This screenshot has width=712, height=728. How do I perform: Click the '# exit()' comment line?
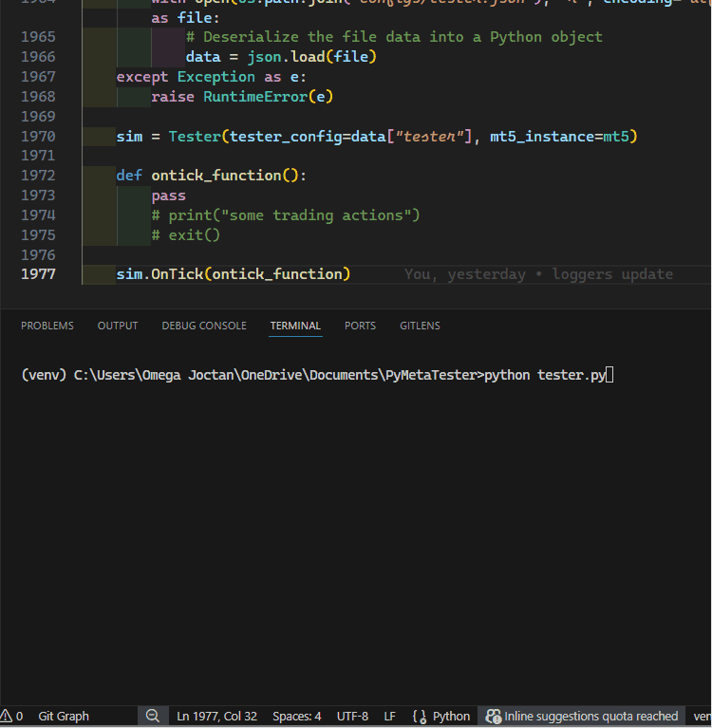click(186, 235)
